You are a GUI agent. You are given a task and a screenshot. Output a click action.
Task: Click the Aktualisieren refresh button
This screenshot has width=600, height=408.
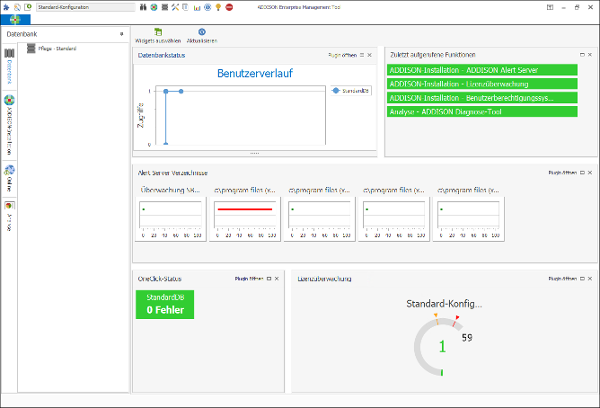(202, 36)
